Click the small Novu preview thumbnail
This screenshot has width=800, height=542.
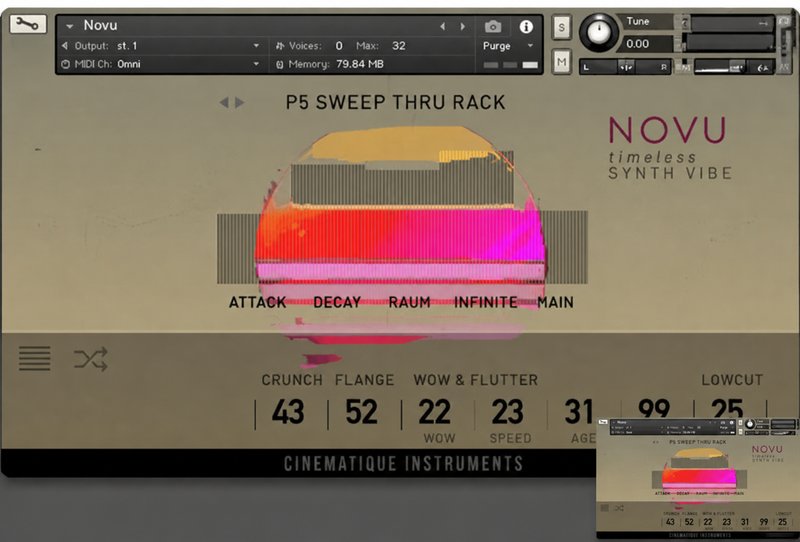(x=697, y=478)
